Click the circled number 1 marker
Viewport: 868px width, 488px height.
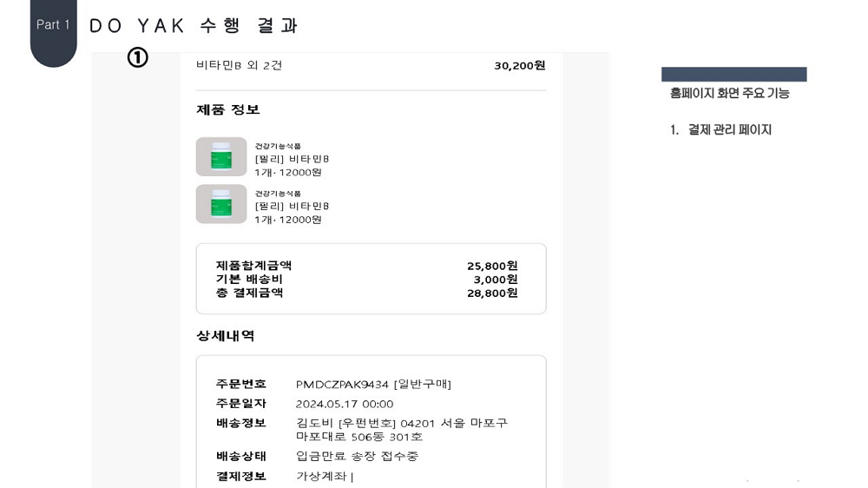click(x=138, y=57)
